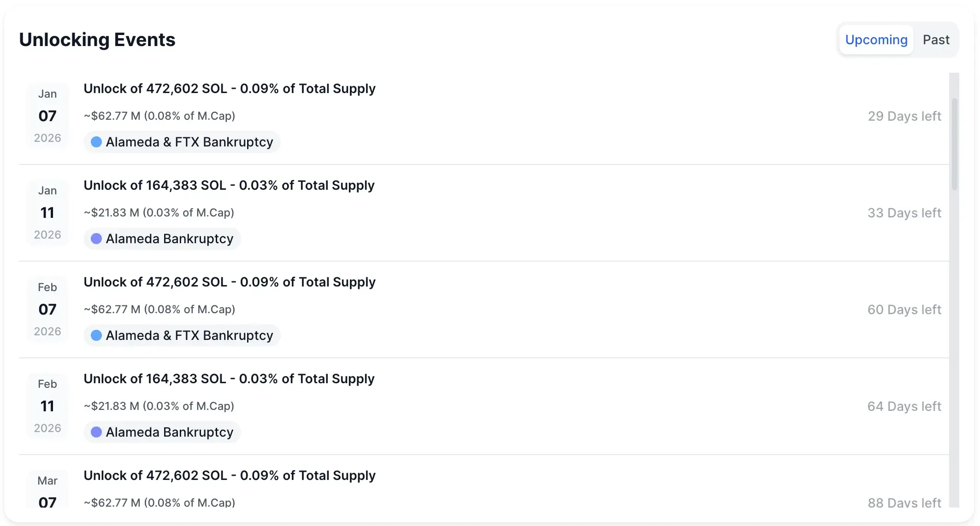This screenshot has width=980, height=526.
Task: Click the 29 Days left label
Action: click(x=904, y=116)
